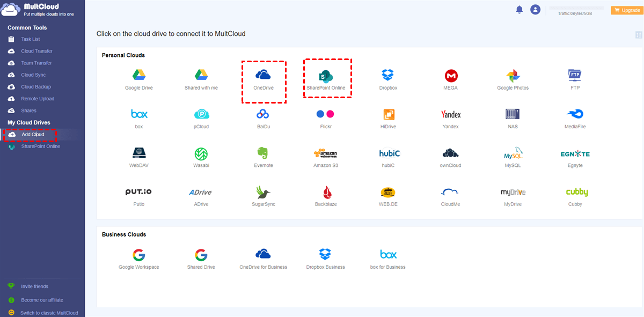Select MediaFire cloud
644x317 pixels.
pyautogui.click(x=575, y=119)
